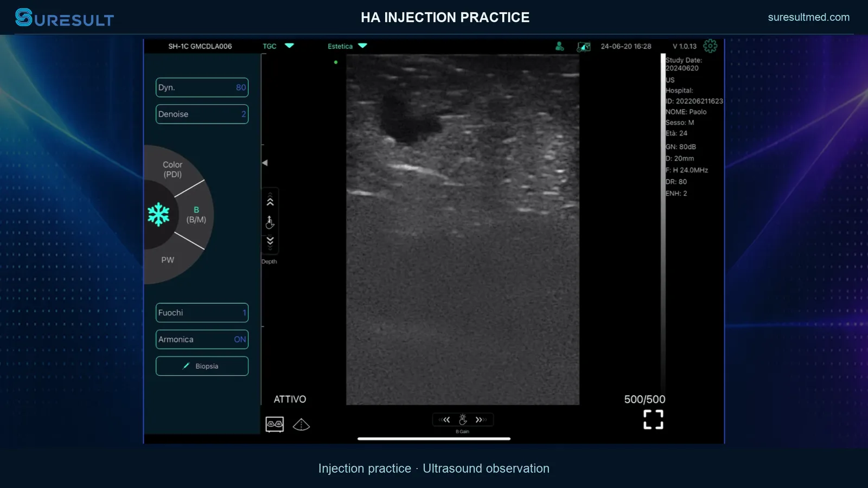Click the left-pointing focus marker triangle
Viewport: 868px width, 488px height.
265,163
